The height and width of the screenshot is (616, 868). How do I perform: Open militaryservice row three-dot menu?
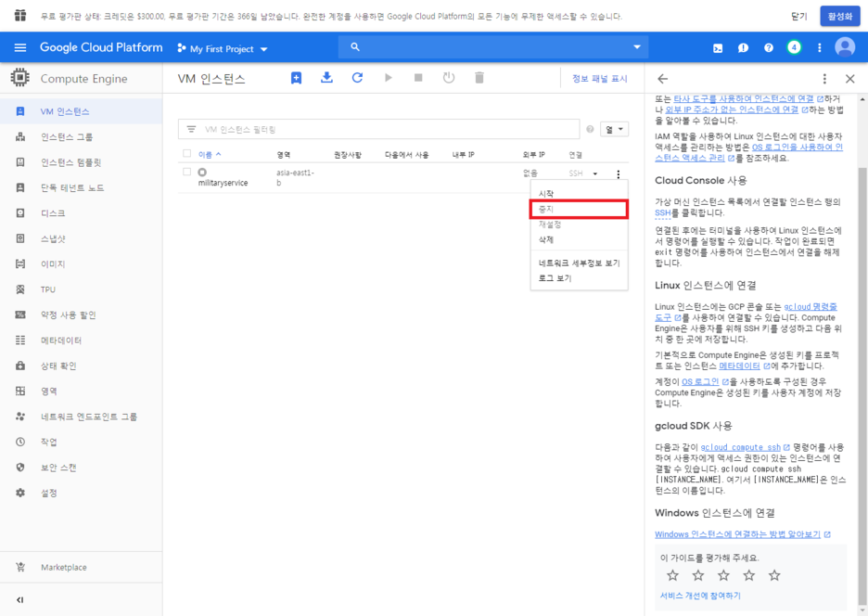coord(619,173)
